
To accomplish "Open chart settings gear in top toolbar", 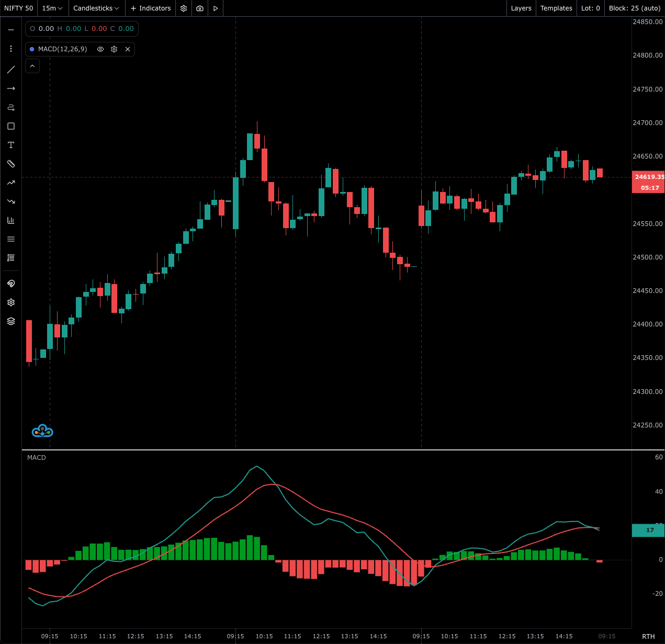I will click(x=184, y=8).
